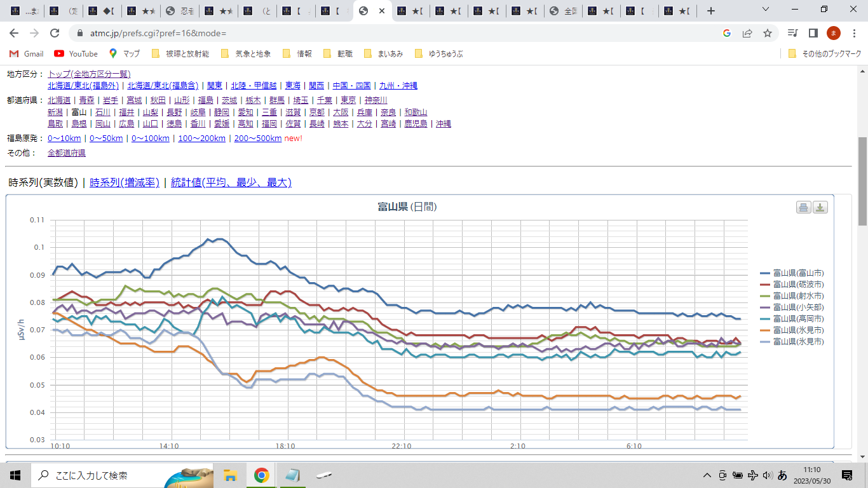This screenshot has height=488, width=868.
Task: Open the 北陸・甲信越 region link
Action: coord(254,86)
